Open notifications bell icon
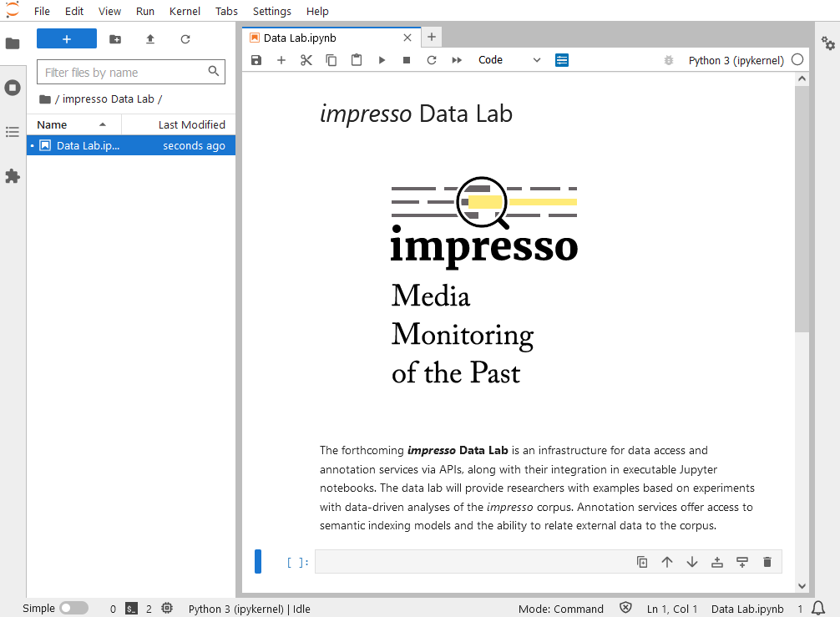 point(818,608)
